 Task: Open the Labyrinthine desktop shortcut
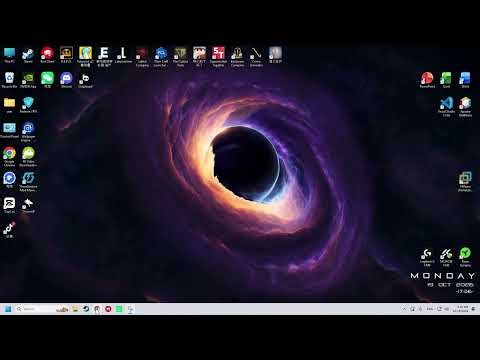(123, 55)
